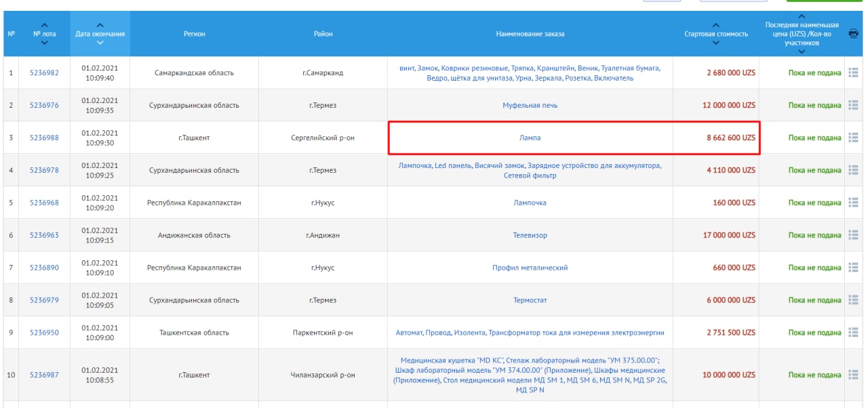Open the details icon for lot 5236982
This screenshot has width=868, height=408.
(x=853, y=73)
